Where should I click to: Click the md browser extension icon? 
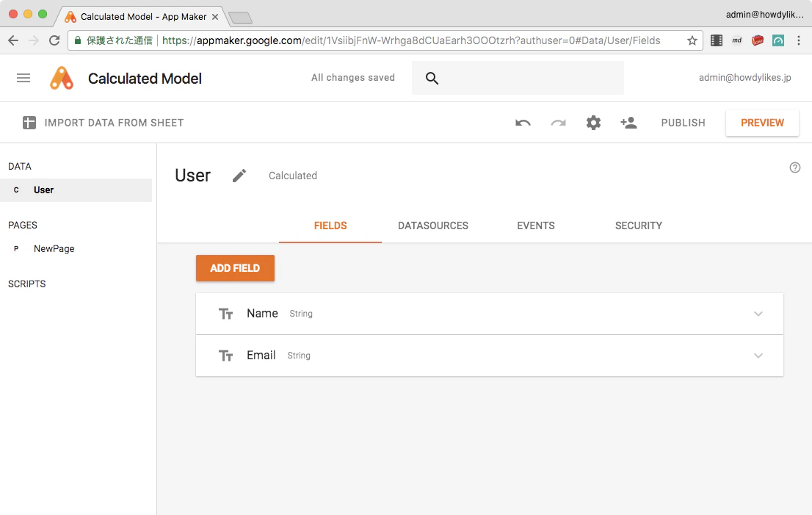[x=737, y=40]
